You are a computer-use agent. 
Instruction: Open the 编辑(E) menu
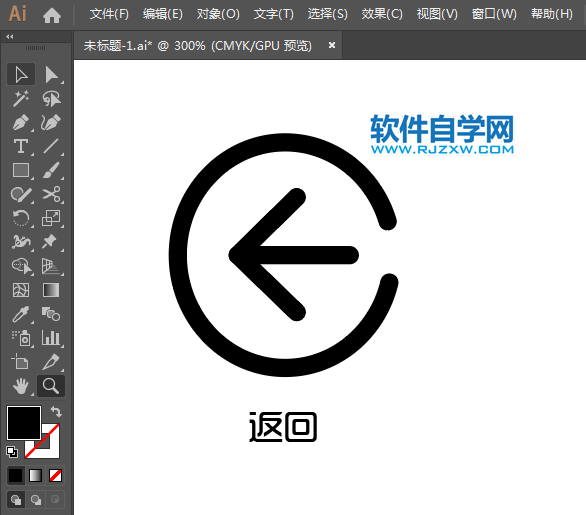[x=163, y=14]
